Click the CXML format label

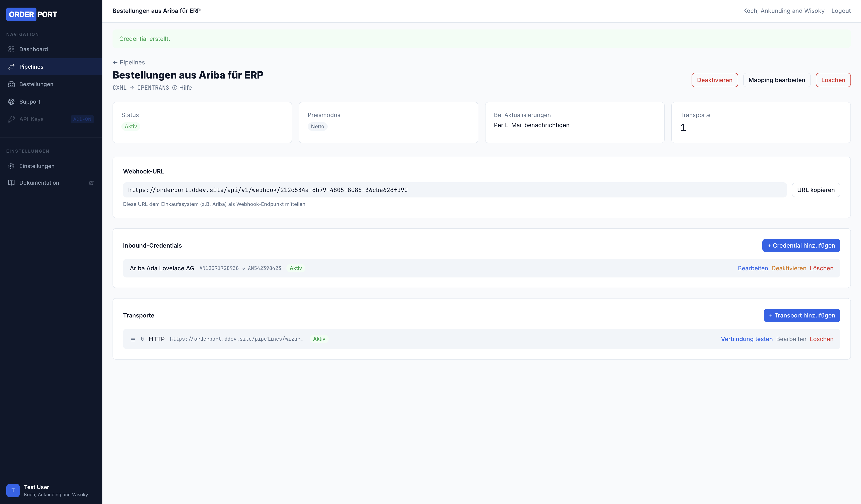point(120,88)
